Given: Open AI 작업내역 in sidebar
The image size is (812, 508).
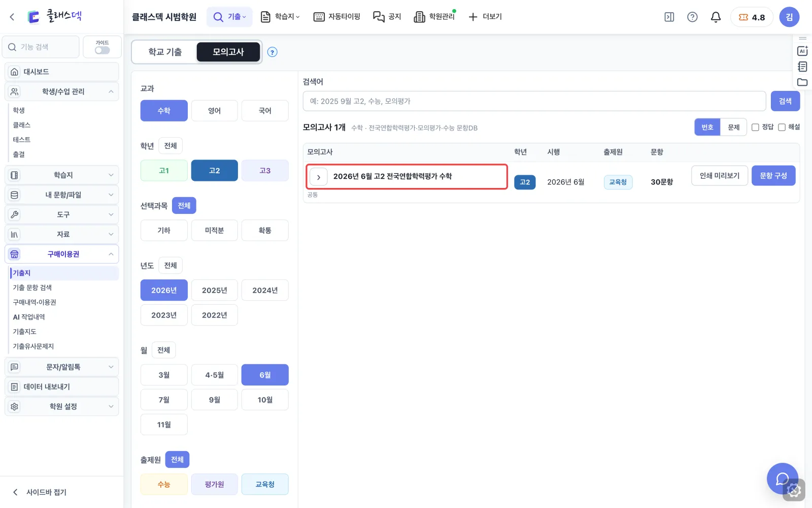Looking at the screenshot, I should click(x=29, y=317).
